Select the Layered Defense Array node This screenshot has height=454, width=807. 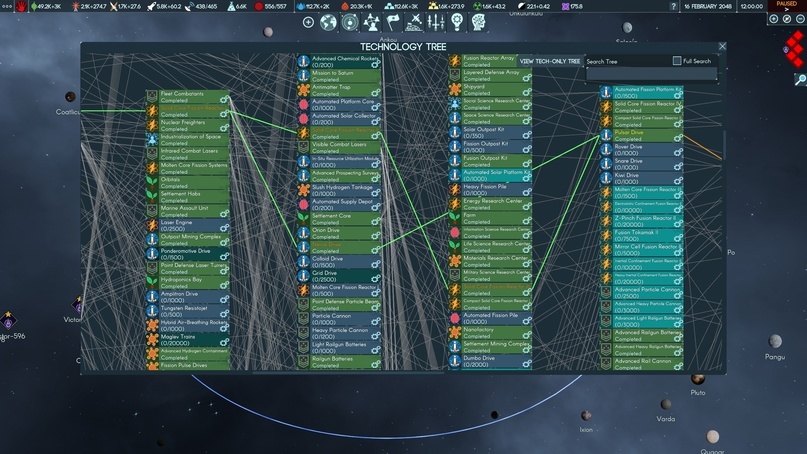click(x=490, y=75)
